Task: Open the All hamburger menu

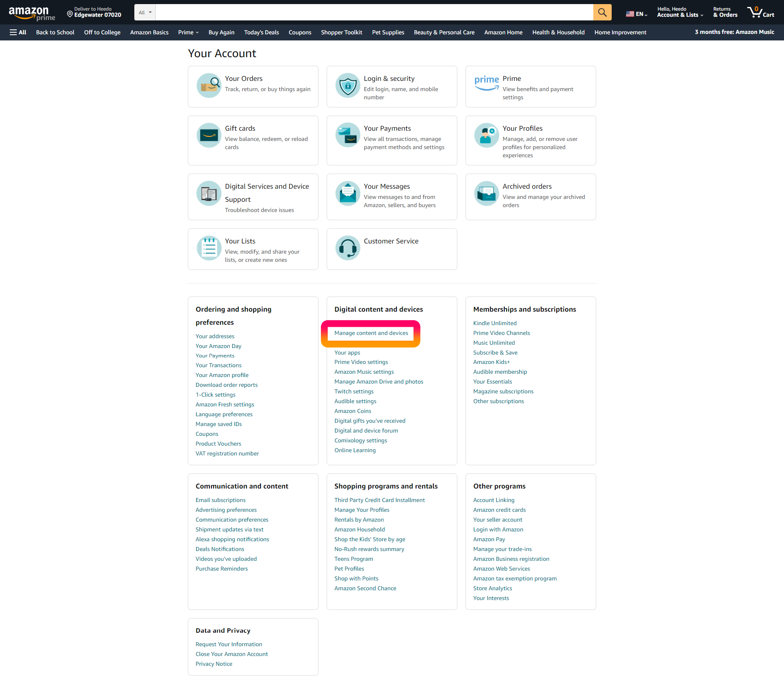Action: [18, 32]
